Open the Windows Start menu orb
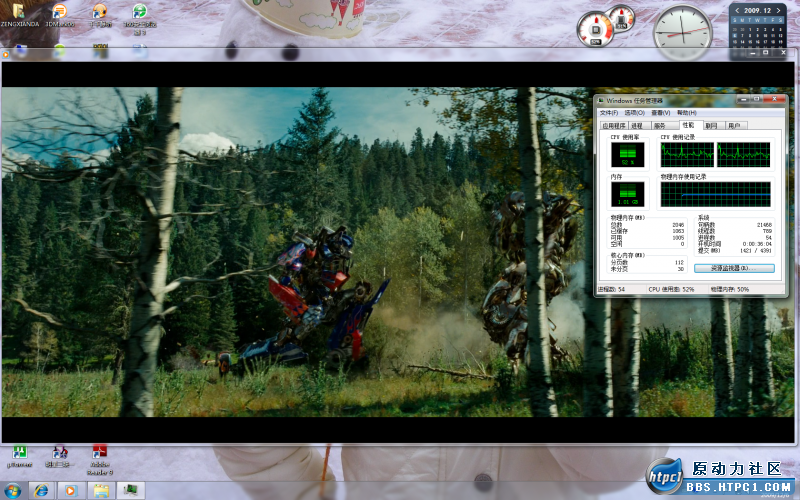800x500 pixels. (12, 491)
